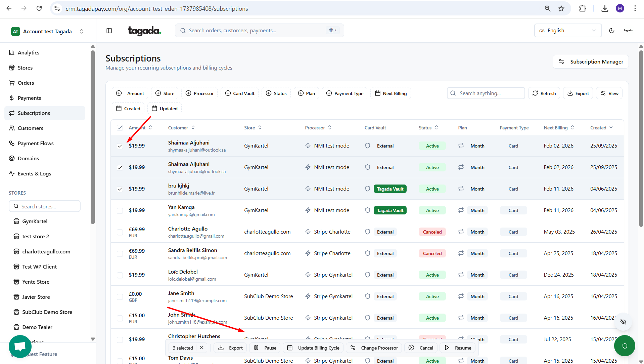Viewport: 644px width, 364px height.
Task: Switch to dark mode moon icon
Action: (612, 31)
